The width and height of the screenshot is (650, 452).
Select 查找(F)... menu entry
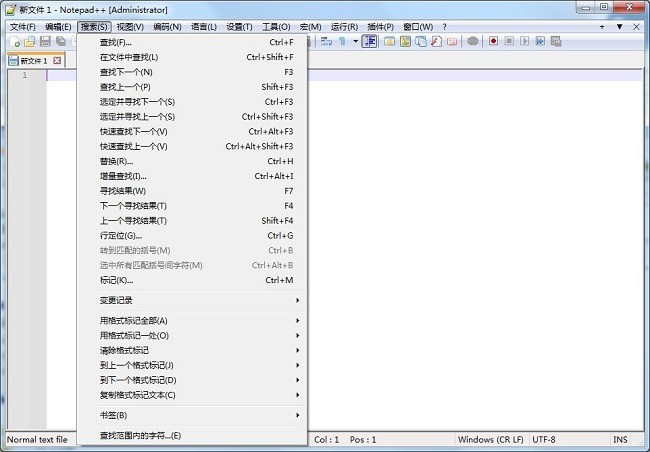click(x=192, y=42)
